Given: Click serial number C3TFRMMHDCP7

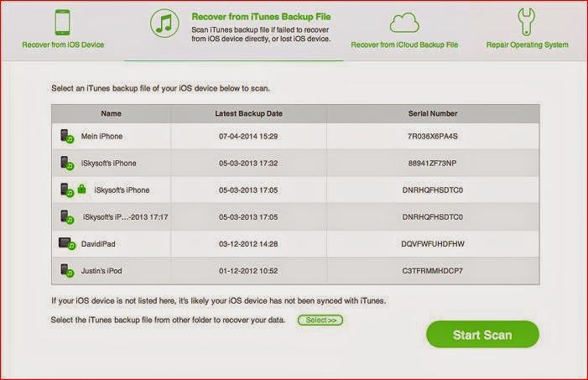Looking at the screenshot, I should coord(432,271).
